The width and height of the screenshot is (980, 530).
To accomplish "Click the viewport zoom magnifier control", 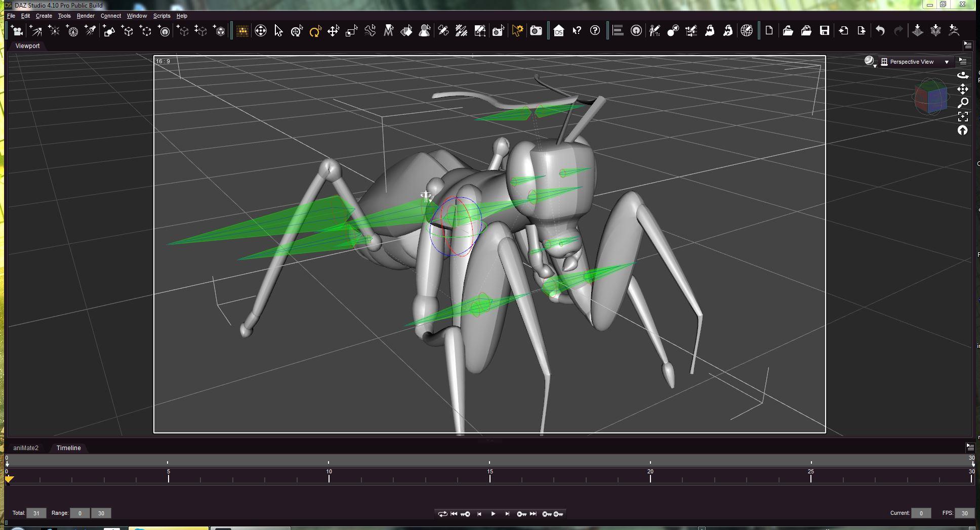I will pyautogui.click(x=963, y=103).
